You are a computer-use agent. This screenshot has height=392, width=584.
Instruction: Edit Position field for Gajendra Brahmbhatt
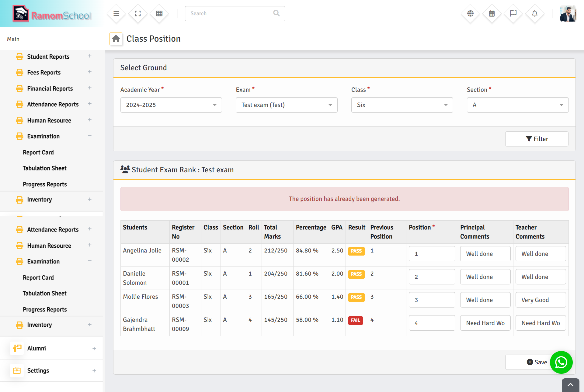432,323
